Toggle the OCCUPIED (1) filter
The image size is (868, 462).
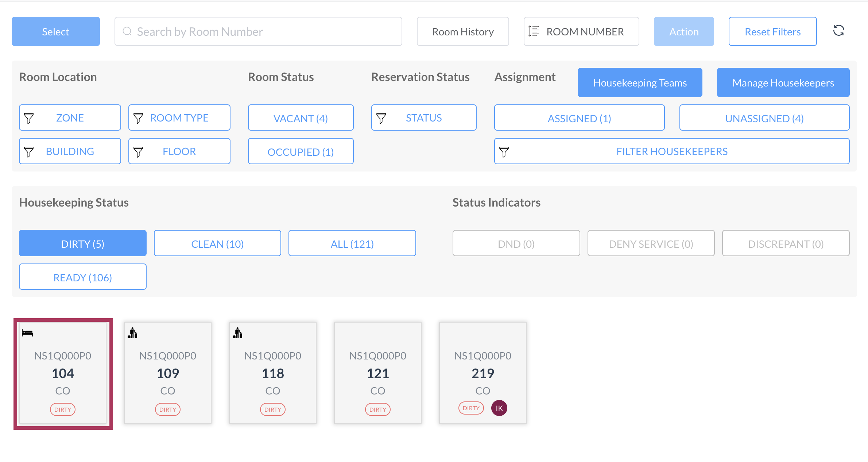[301, 151]
